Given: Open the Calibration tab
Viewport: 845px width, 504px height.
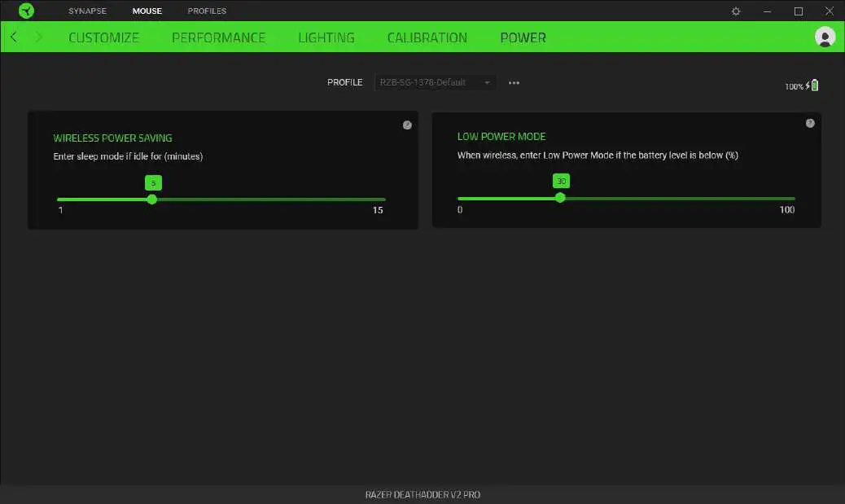Looking at the screenshot, I should click(x=427, y=37).
